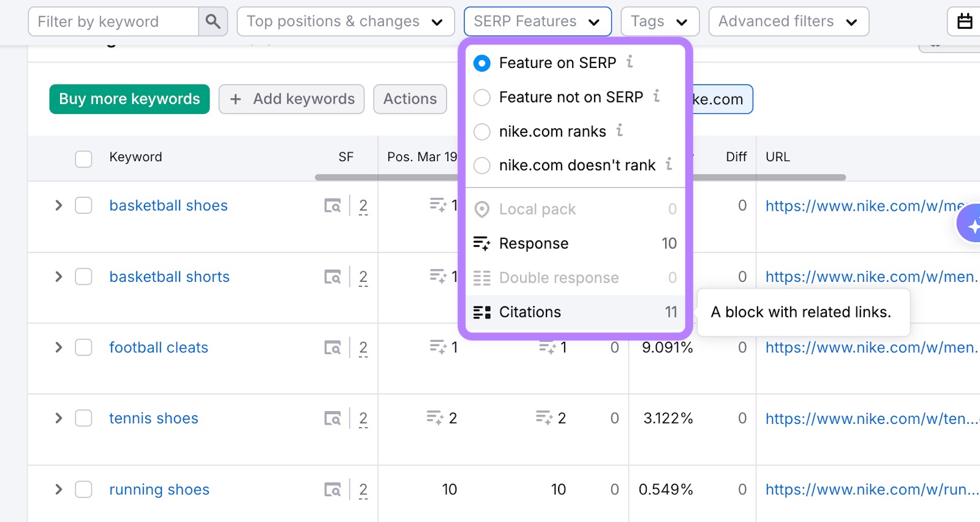Open Top positions & changes dropdown
980x522 pixels.
(345, 21)
